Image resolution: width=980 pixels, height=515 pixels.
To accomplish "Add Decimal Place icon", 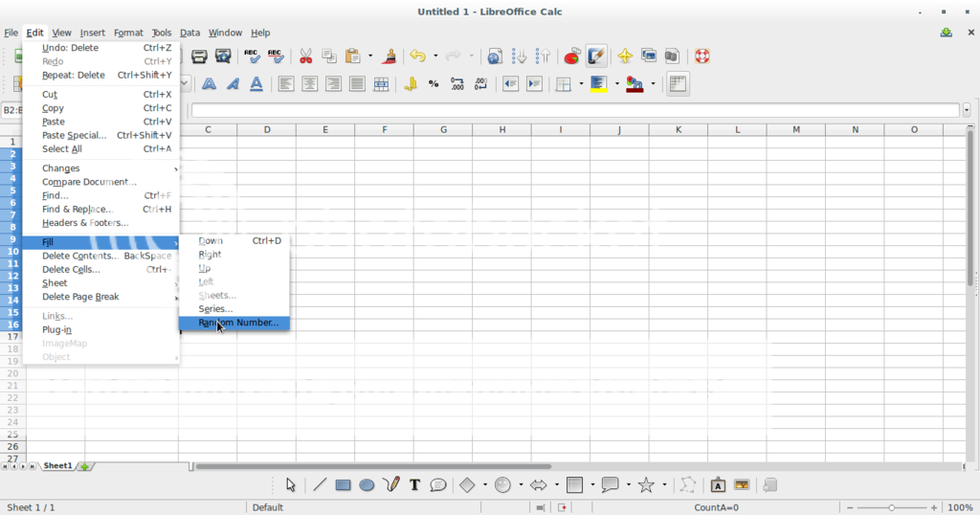I will [x=457, y=83].
